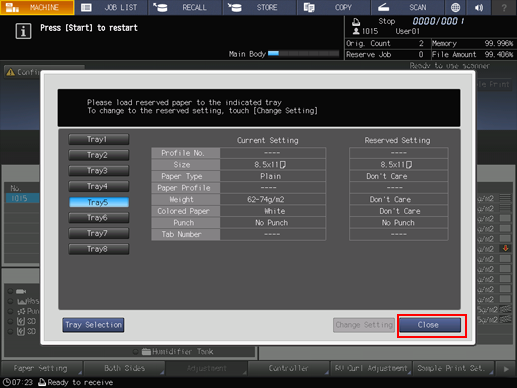
Task: Select Tray7
Action: click(x=99, y=233)
